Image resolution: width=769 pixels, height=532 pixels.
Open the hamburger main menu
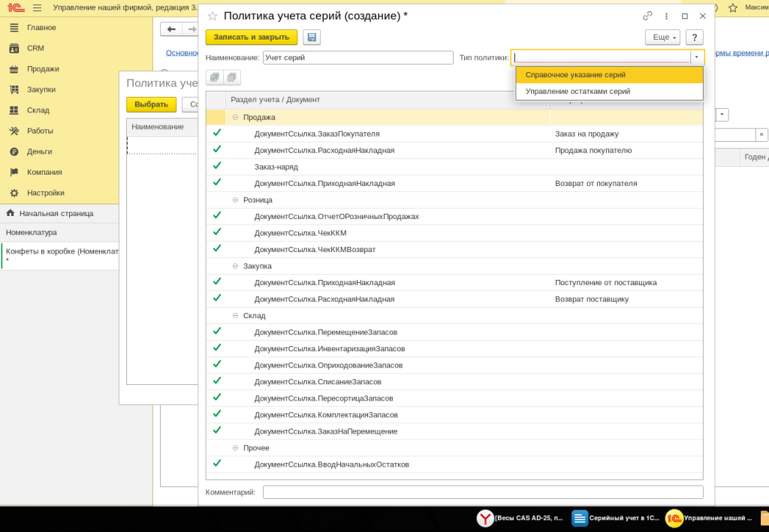38,8
